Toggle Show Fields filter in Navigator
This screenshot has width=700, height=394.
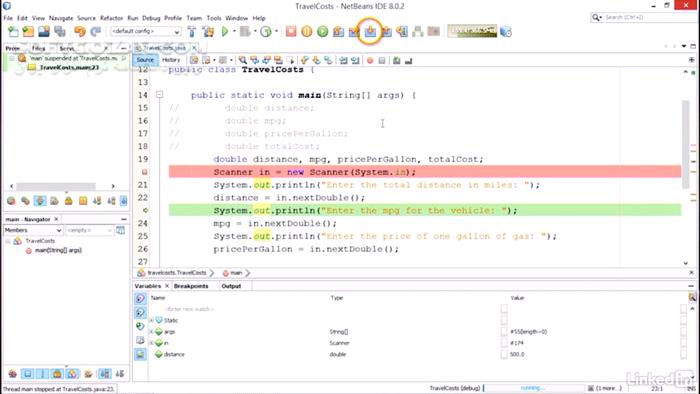(x=27, y=374)
